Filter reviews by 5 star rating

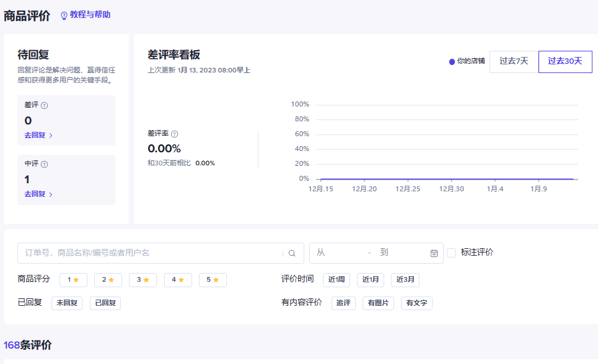[x=213, y=280]
